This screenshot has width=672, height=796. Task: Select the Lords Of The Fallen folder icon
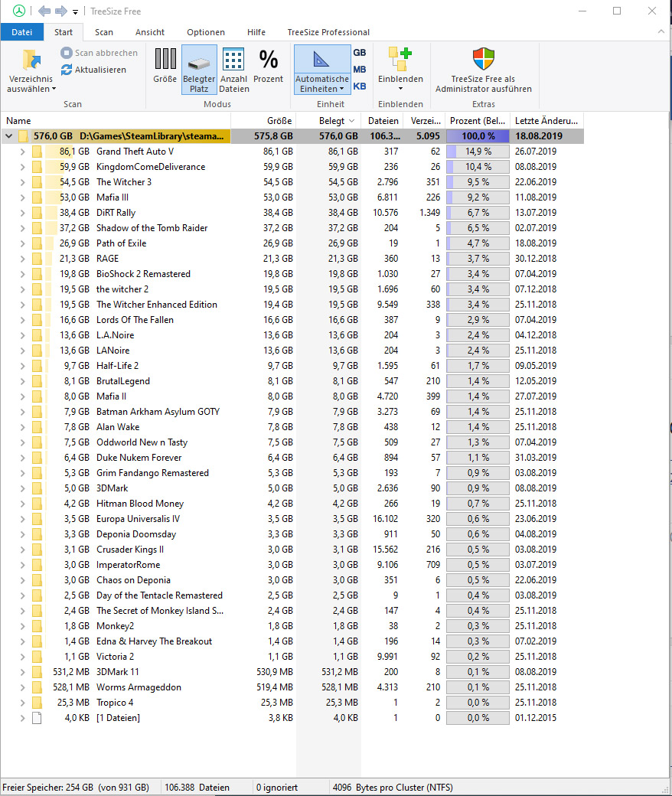[x=37, y=320]
